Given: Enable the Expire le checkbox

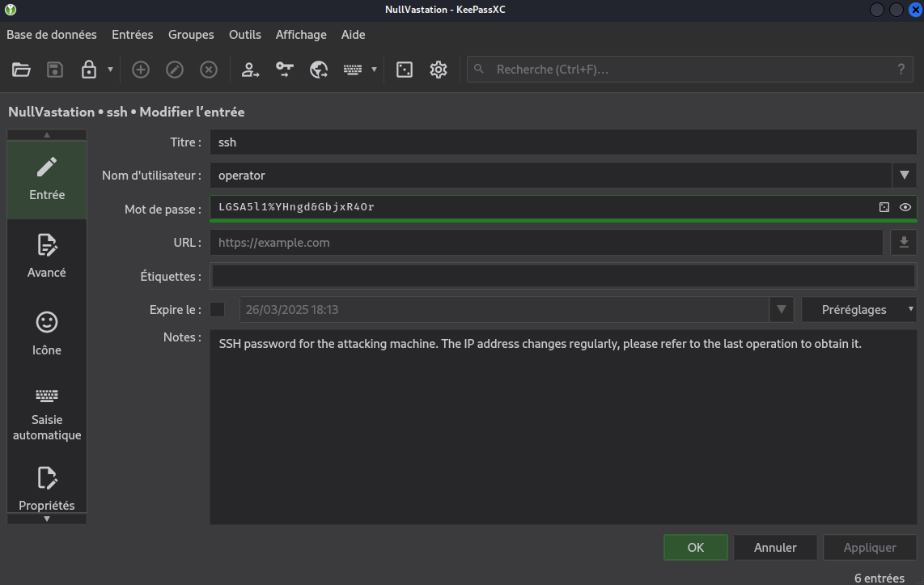Looking at the screenshot, I should 218,309.
